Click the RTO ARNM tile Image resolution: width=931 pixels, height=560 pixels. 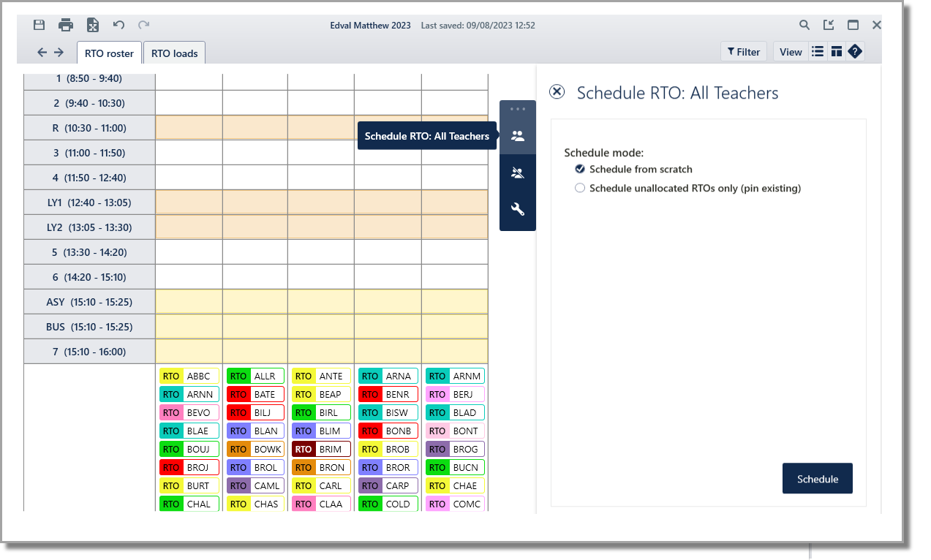[x=455, y=376]
